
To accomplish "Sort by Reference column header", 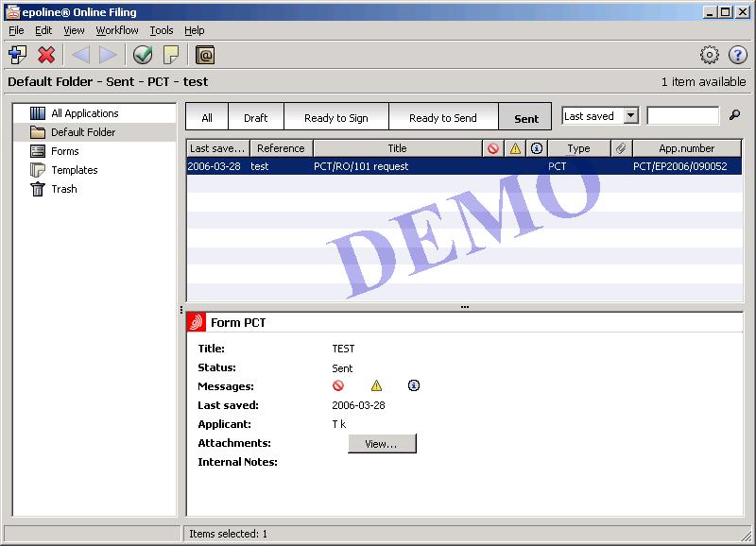I will pos(282,148).
